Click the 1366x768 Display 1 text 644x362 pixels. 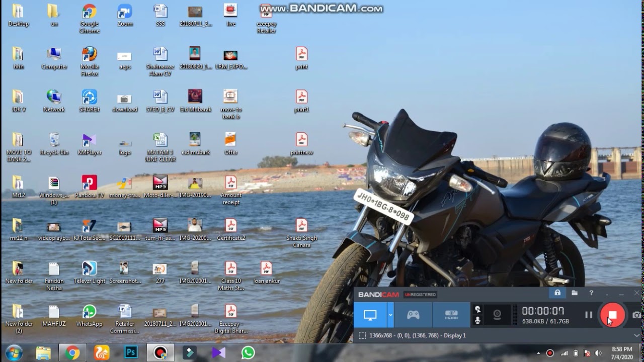pyautogui.click(x=418, y=335)
